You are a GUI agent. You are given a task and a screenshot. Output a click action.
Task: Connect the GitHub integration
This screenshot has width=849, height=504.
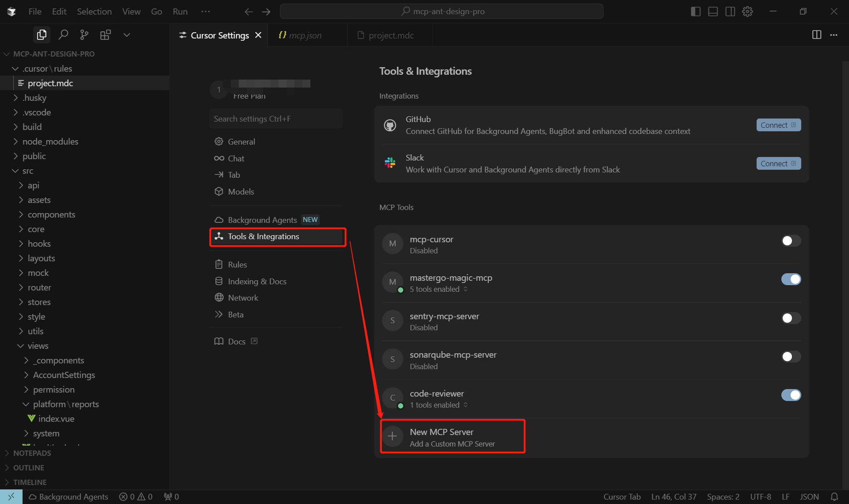(x=778, y=125)
